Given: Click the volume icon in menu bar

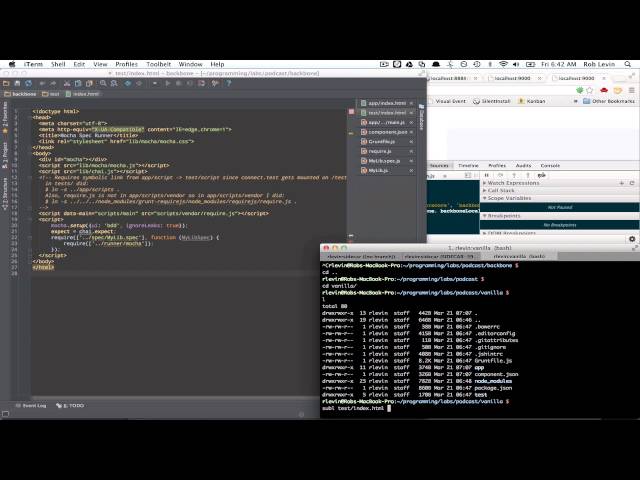Looking at the screenshot, I should 516,64.
